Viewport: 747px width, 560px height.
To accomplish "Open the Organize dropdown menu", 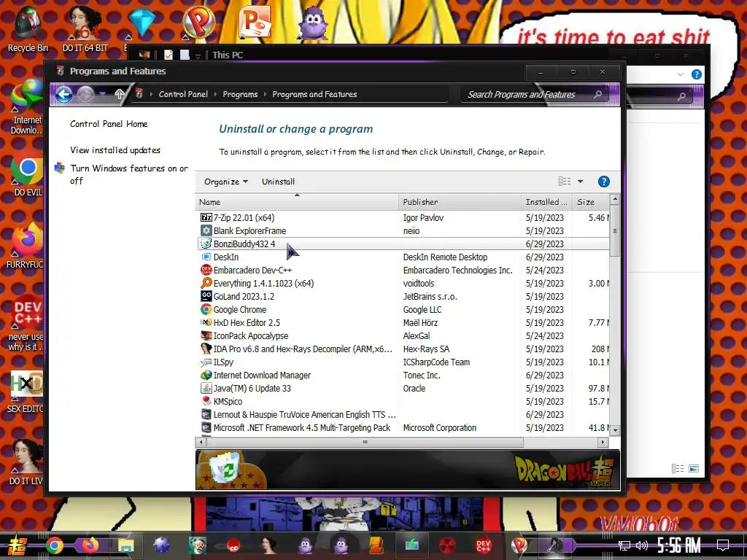I will pos(226,182).
